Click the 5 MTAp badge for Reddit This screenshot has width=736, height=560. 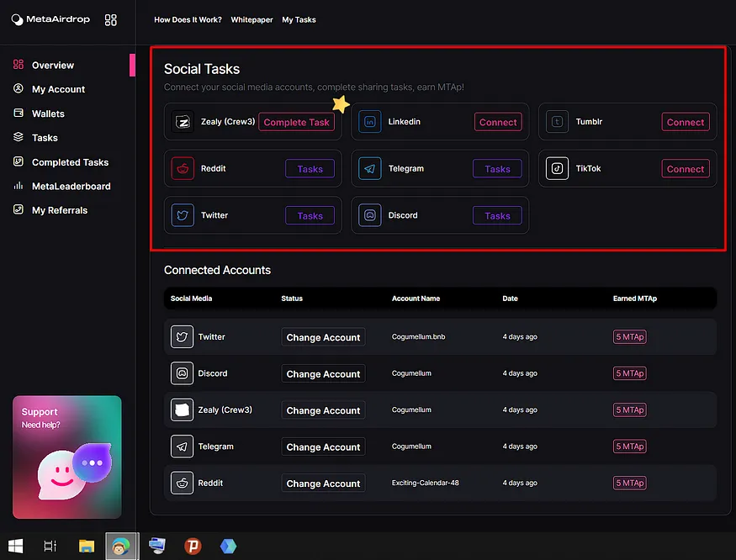[630, 483]
